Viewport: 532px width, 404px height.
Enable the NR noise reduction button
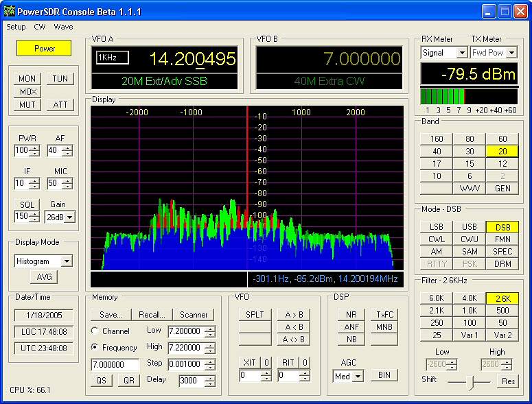tap(351, 315)
